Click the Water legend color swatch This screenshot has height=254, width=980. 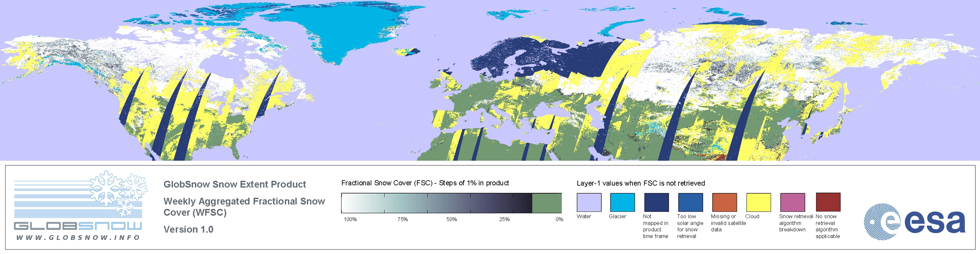pyautogui.click(x=589, y=202)
